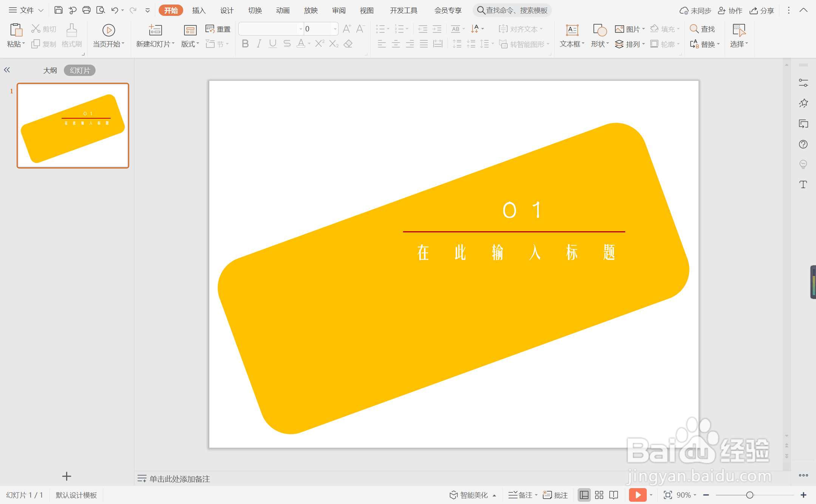Select slide 1 thumbnail in the panel
The width and height of the screenshot is (816, 504).
(73, 125)
